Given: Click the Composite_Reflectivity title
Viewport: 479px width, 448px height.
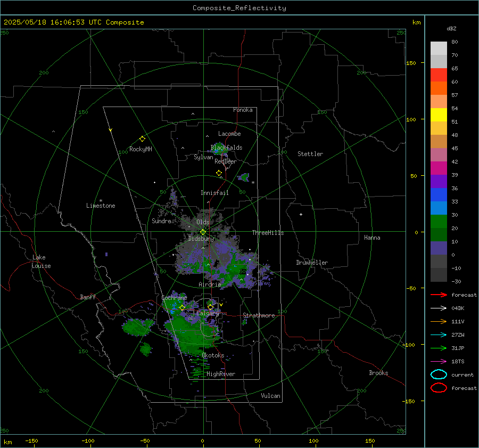Looking at the screenshot, I should click(x=240, y=8).
